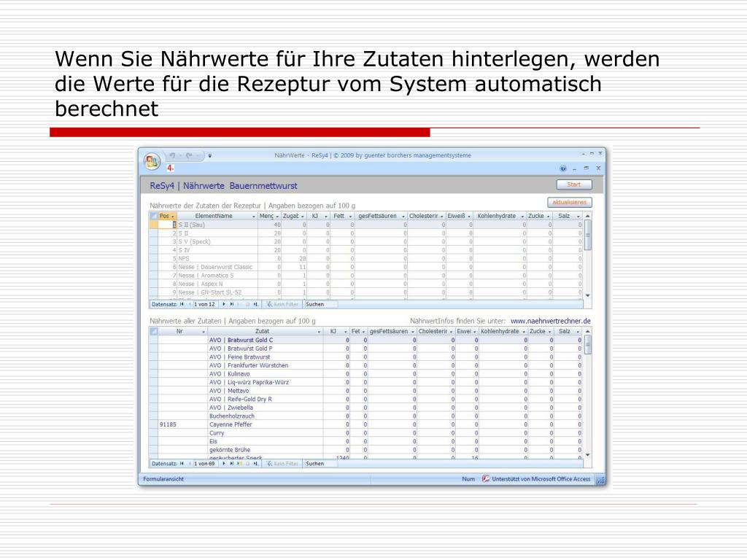Click Zugabe value 28 in the NPS row
The image size is (747, 560).
[302, 259]
